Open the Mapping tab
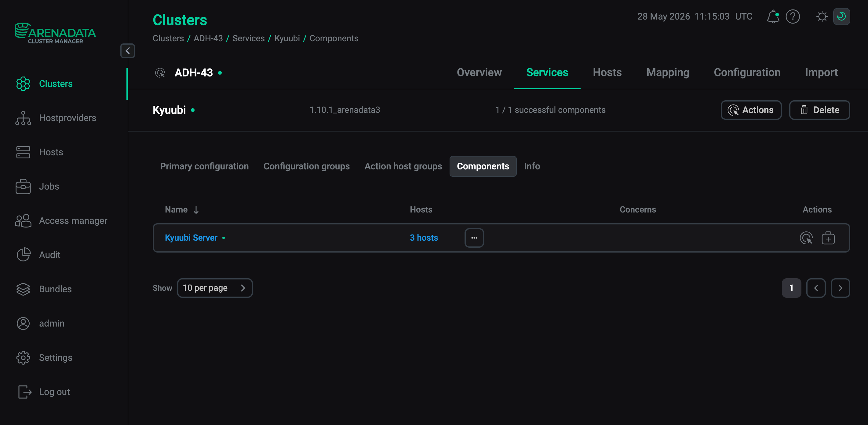 (x=668, y=72)
